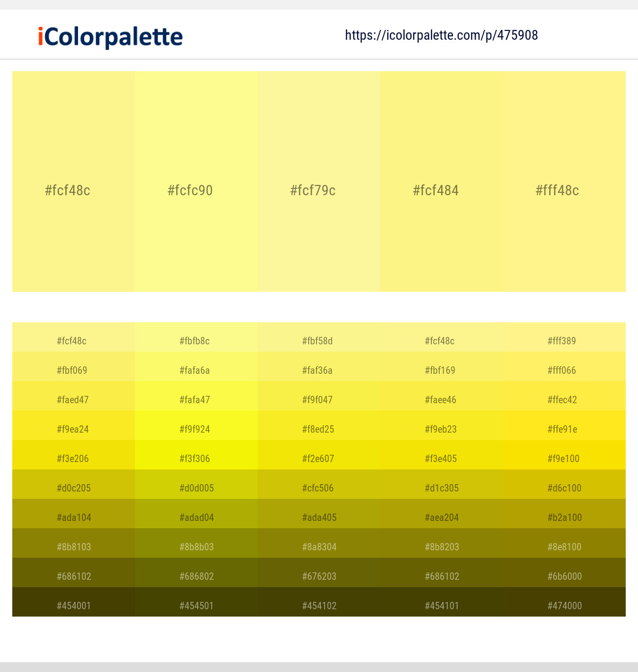Click the #d0c205 olive swatch
The width and height of the screenshot is (638, 672).
[74, 488]
